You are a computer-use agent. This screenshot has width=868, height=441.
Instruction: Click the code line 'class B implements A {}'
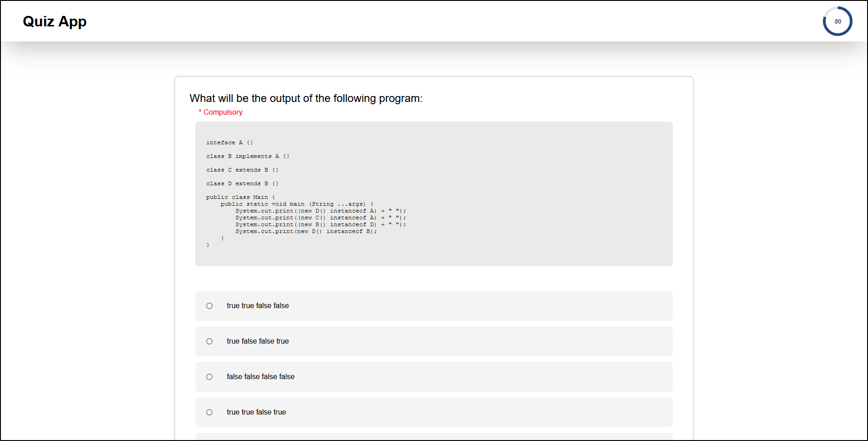(x=248, y=156)
